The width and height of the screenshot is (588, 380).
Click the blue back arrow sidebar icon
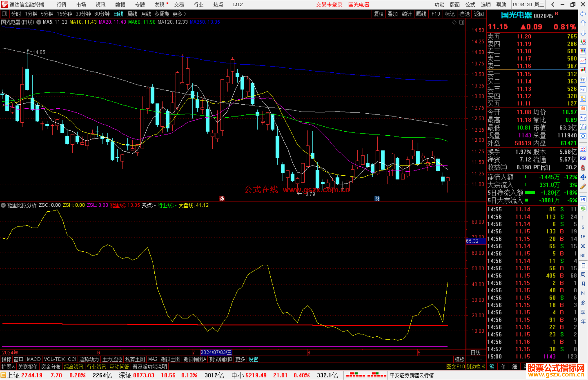point(583,14)
